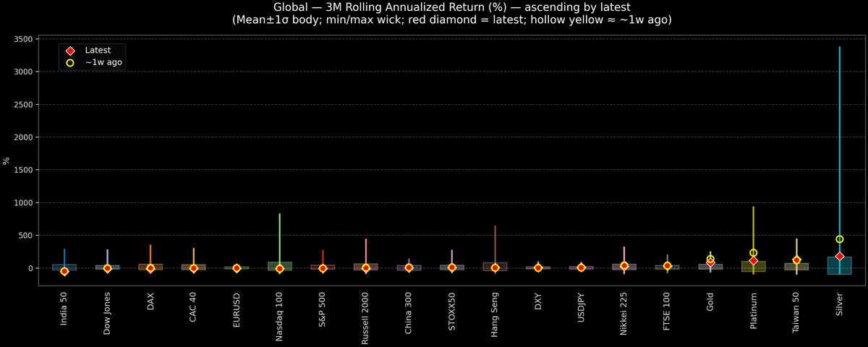868x347 pixels.
Task: Click Silver's red diamond latest marker
Action: coord(839,257)
